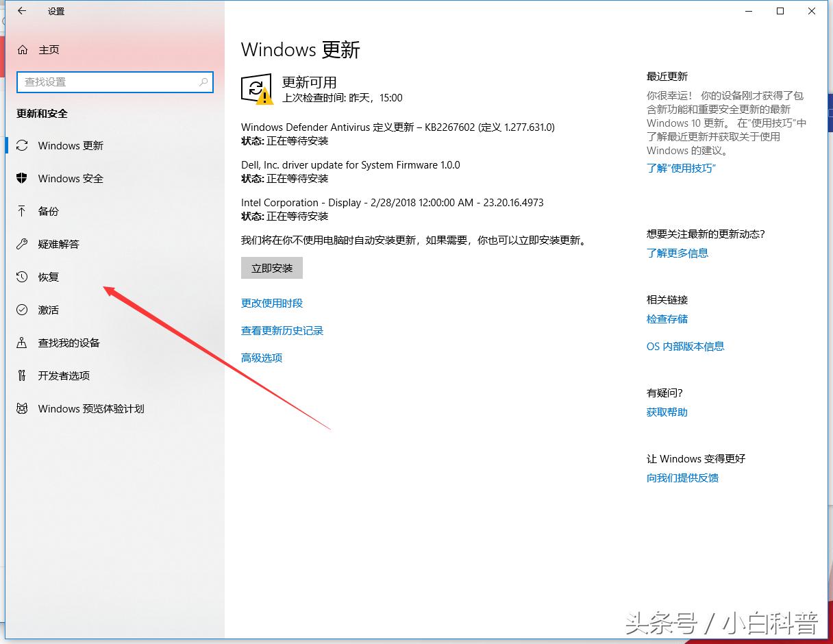Open 查看更新历史记录 link
The image size is (833, 644).
click(x=282, y=330)
